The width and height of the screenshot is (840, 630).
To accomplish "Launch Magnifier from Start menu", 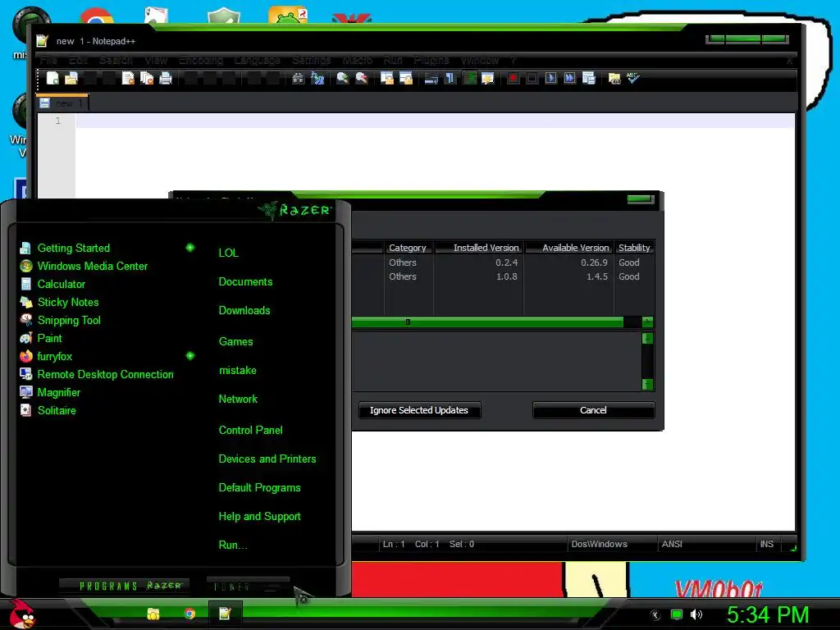I will tap(50, 393).
